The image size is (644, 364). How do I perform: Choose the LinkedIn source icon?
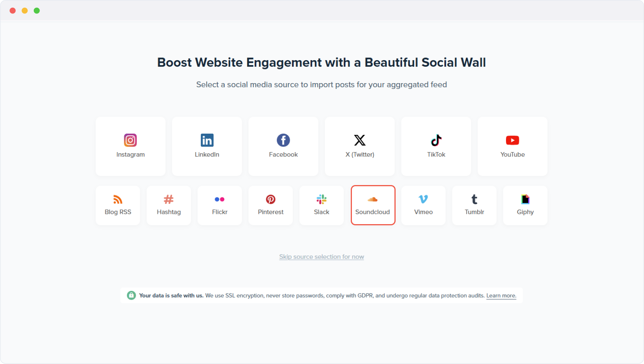207,140
